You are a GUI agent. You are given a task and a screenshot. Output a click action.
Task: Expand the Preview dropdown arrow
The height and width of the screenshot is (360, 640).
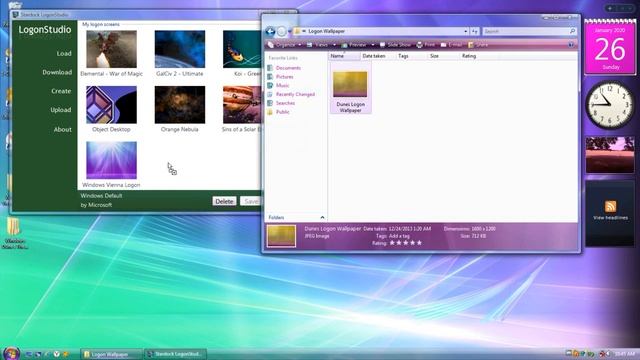tap(373, 45)
